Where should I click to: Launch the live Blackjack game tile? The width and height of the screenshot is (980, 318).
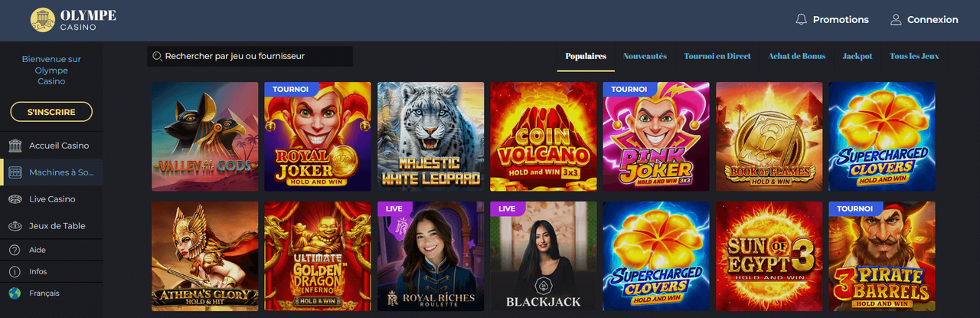click(544, 256)
